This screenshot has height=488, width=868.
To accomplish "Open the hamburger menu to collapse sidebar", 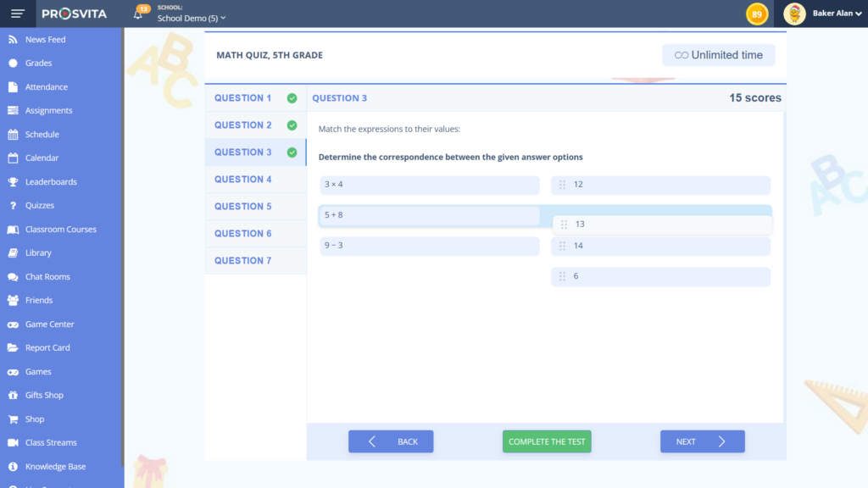I will [x=17, y=13].
